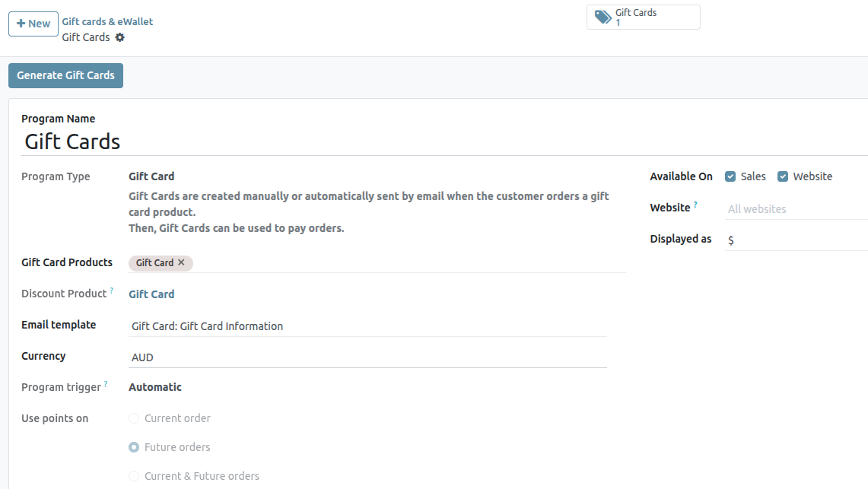868x489 pixels.
Task: Click the Displayed as field
Action: coord(795,240)
